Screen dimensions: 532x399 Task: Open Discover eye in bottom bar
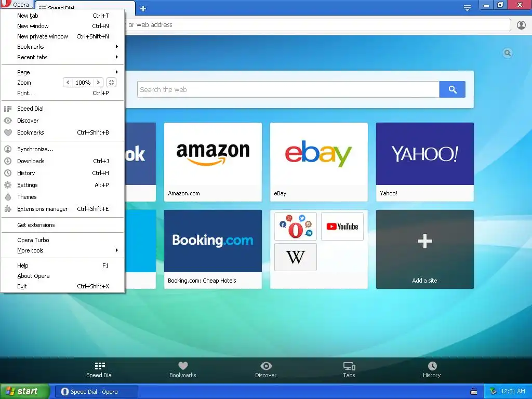point(266,370)
